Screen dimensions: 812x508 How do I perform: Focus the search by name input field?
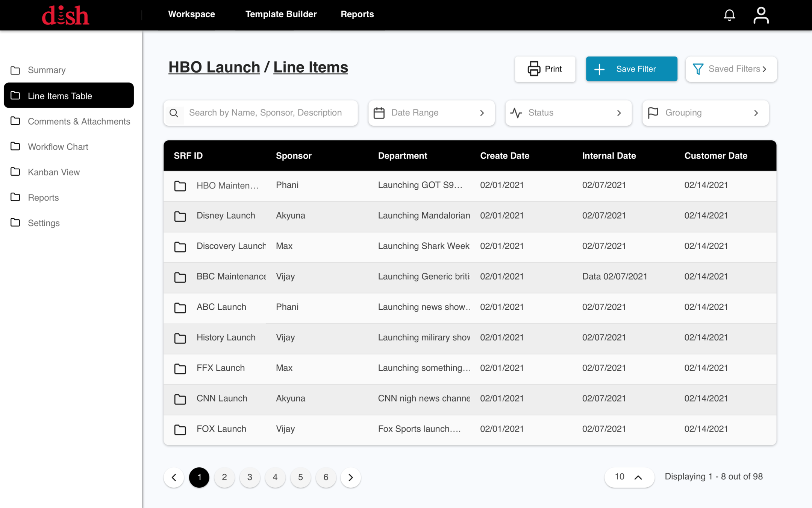click(267, 113)
